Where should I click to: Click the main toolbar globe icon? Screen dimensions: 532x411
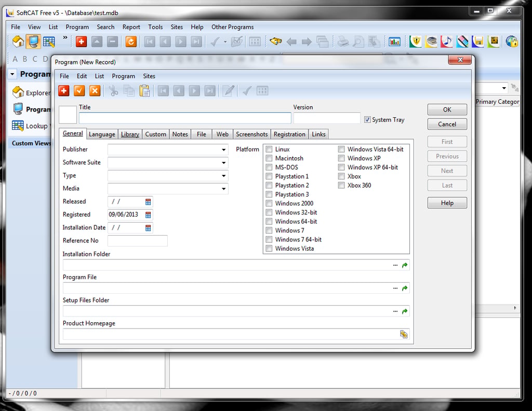(512, 42)
